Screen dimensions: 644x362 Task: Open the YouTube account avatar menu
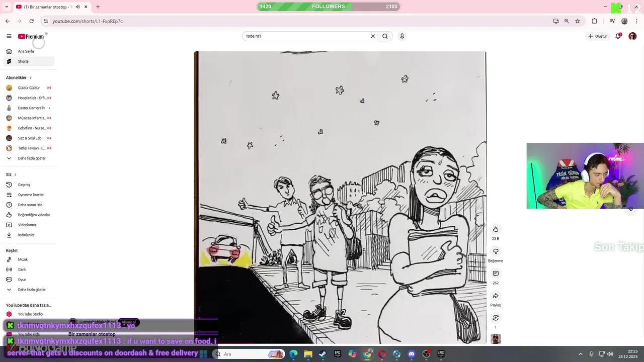pyautogui.click(x=632, y=36)
